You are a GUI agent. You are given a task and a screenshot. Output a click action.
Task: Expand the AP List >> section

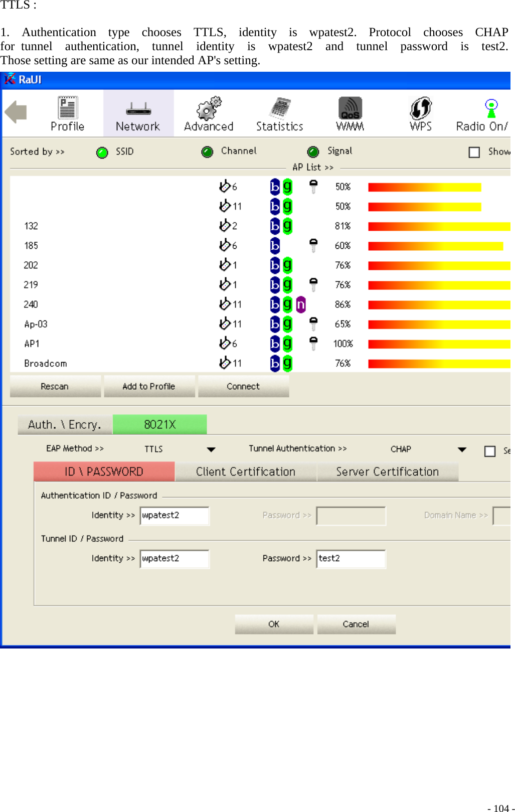coord(313,167)
